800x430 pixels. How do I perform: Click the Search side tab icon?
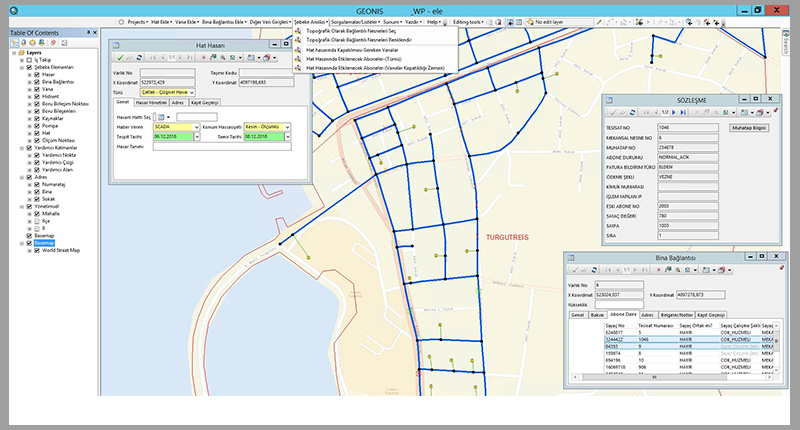click(x=786, y=33)
